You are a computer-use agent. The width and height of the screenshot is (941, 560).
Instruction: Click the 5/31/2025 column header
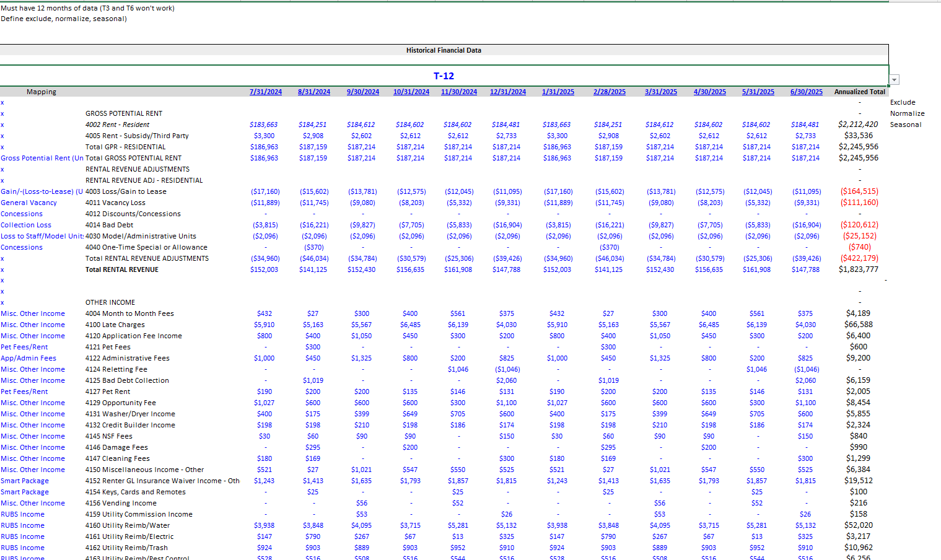pyautogui.click(x=758, y=92)
